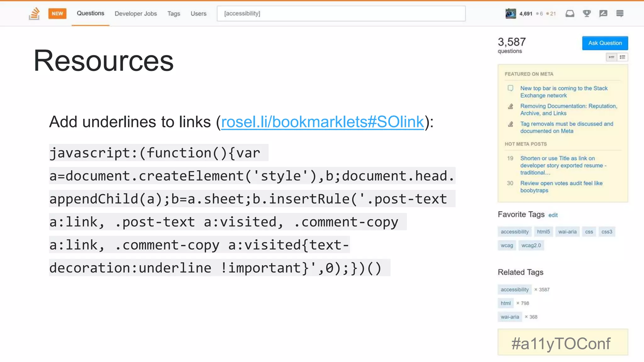Open the user avatar profile
Image resolution: width=644 pixels, height=362 pixels.
511,14
